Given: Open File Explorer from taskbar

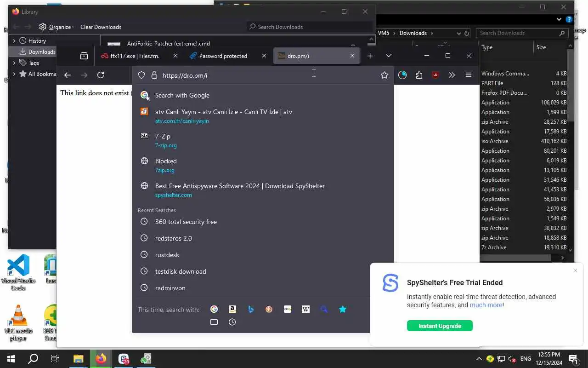Looking at the screenshot, I should pyautogui.click(x=79, y=359).
